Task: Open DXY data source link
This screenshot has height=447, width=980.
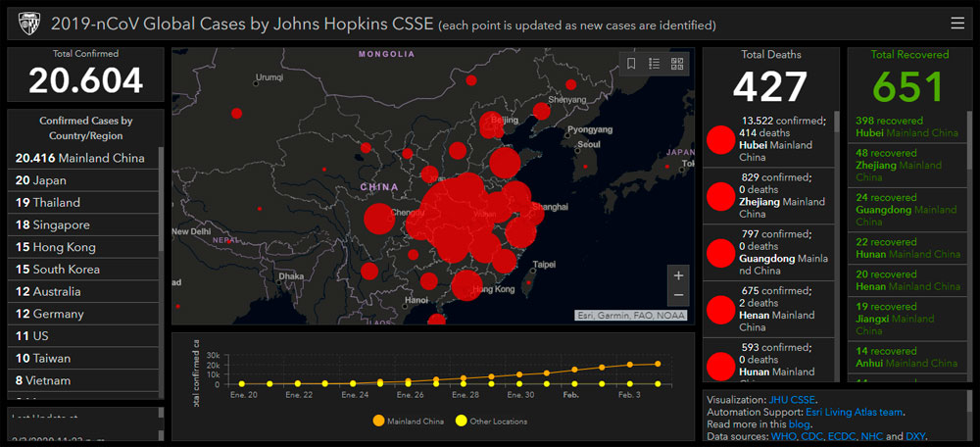Action: click(x=915, y=436)
